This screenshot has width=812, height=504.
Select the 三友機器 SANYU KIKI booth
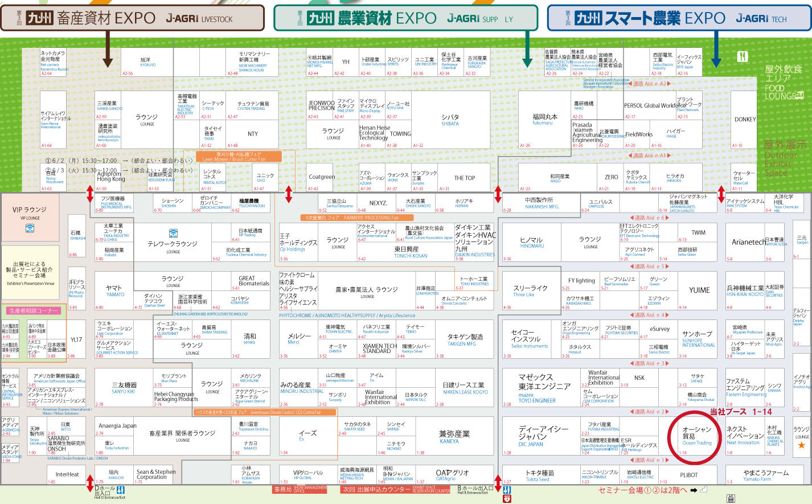pyautogui.click(x=124, y=388)
